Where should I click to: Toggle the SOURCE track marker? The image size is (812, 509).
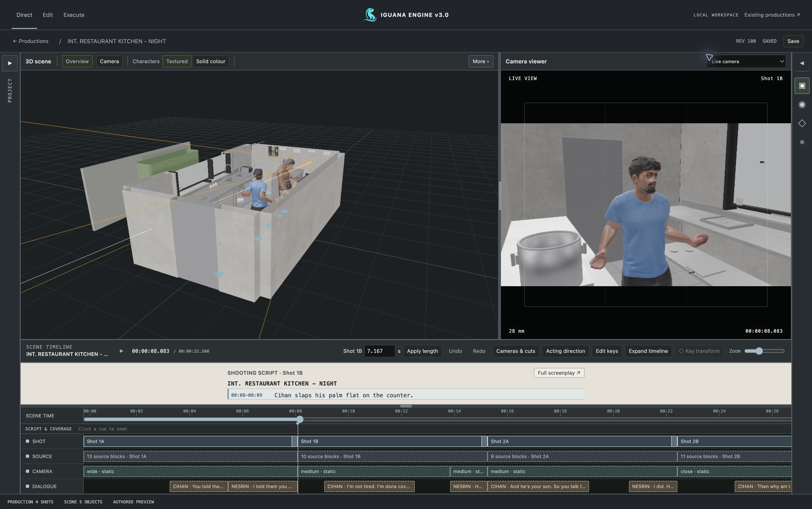(27, 456)
